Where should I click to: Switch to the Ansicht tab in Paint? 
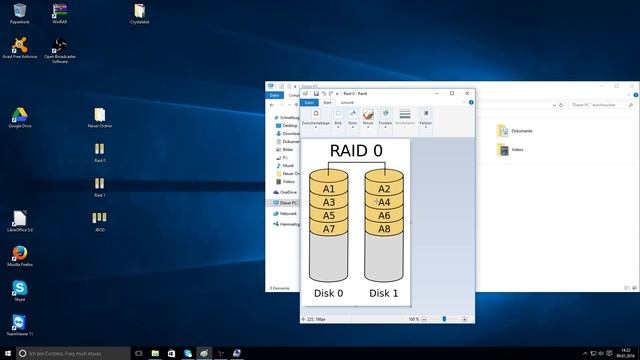click(x=347, y=102)
